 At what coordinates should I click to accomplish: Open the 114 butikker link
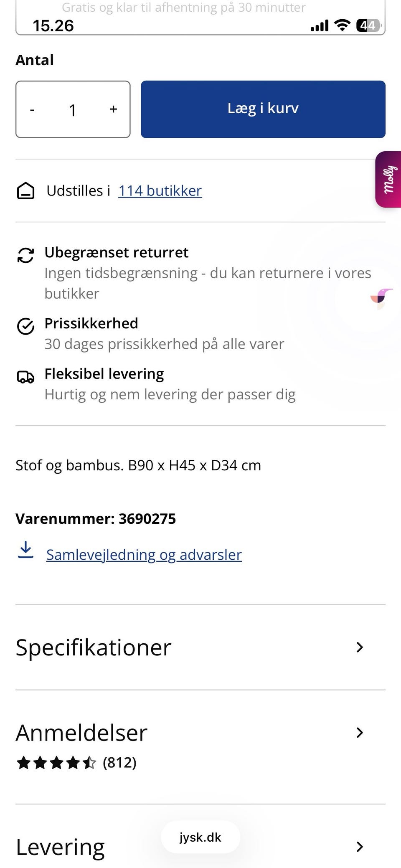(x=160, y=190)
